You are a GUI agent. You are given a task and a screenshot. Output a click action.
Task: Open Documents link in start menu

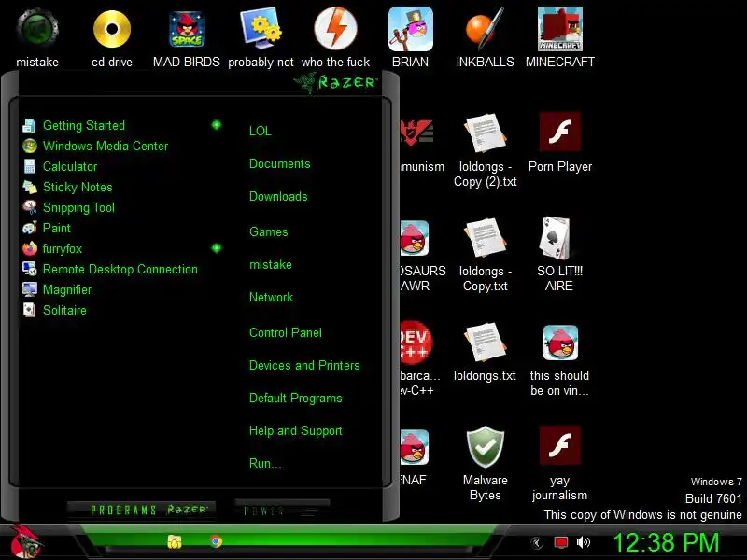[279, 163]
